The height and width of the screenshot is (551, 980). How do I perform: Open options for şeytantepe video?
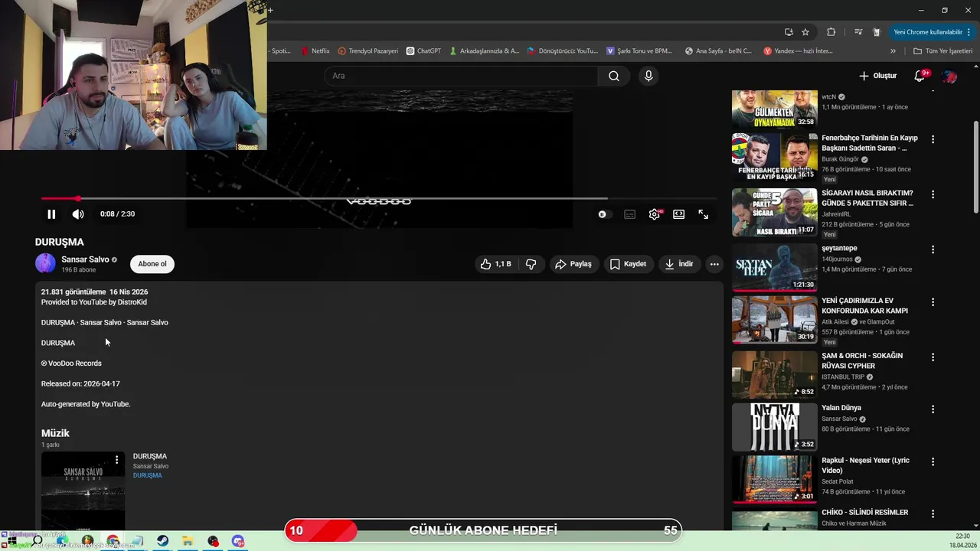pyautogui.click(x=933, y=249)
